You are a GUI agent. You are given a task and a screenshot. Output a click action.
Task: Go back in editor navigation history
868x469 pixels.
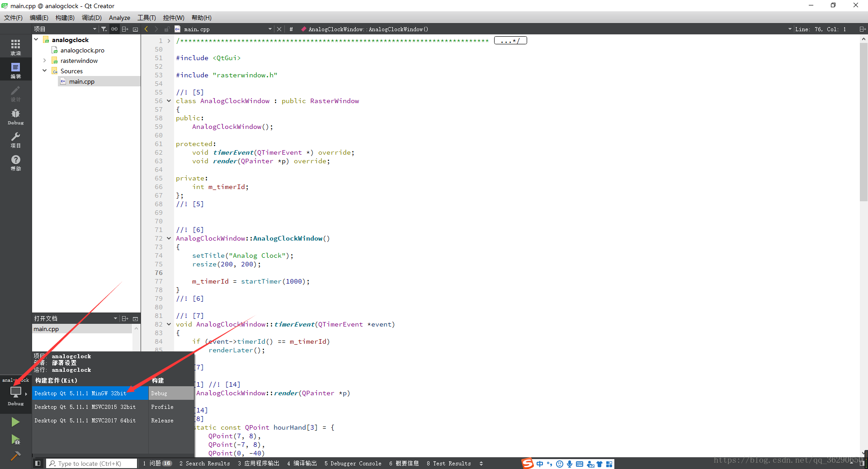[146, 29]
